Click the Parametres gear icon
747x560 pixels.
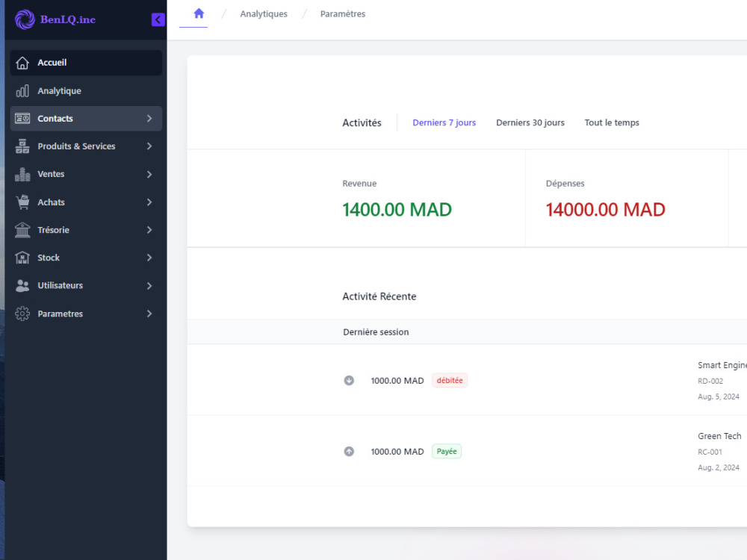point(22,314)
